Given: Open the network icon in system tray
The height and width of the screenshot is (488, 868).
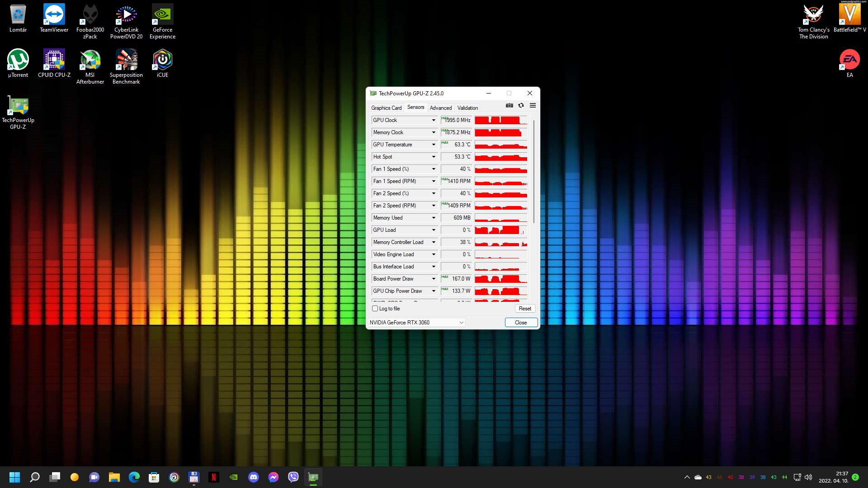Looking at the screenshot, I should click(797, 477).
